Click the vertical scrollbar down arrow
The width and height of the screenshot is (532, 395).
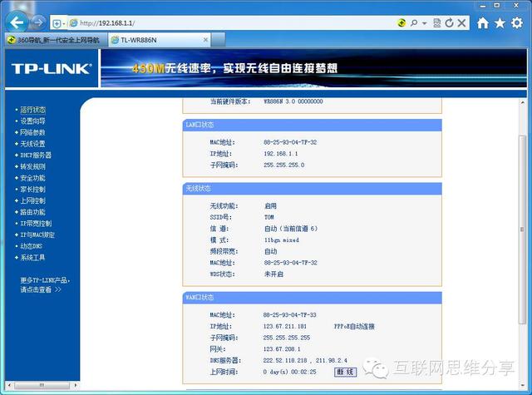pyautogui.click(x=523, y=385)
